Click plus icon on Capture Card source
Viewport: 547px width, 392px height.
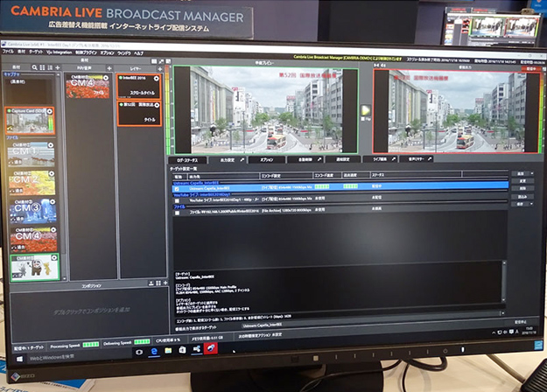(x=52, y=111)
